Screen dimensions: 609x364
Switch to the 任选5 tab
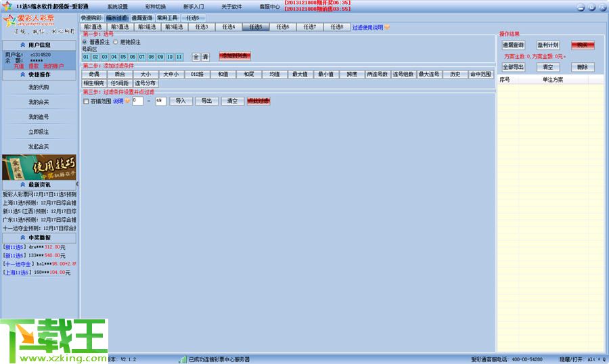pyautogui.click(x=255, y=27)
